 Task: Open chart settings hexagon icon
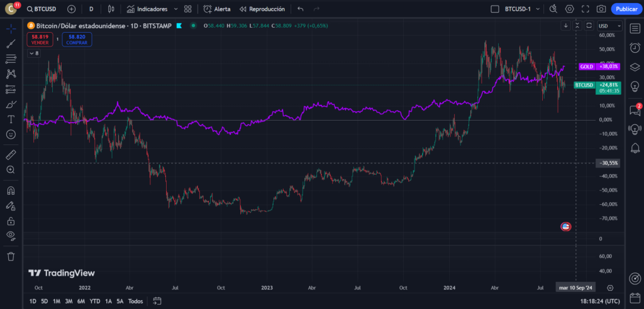[569, 9]
